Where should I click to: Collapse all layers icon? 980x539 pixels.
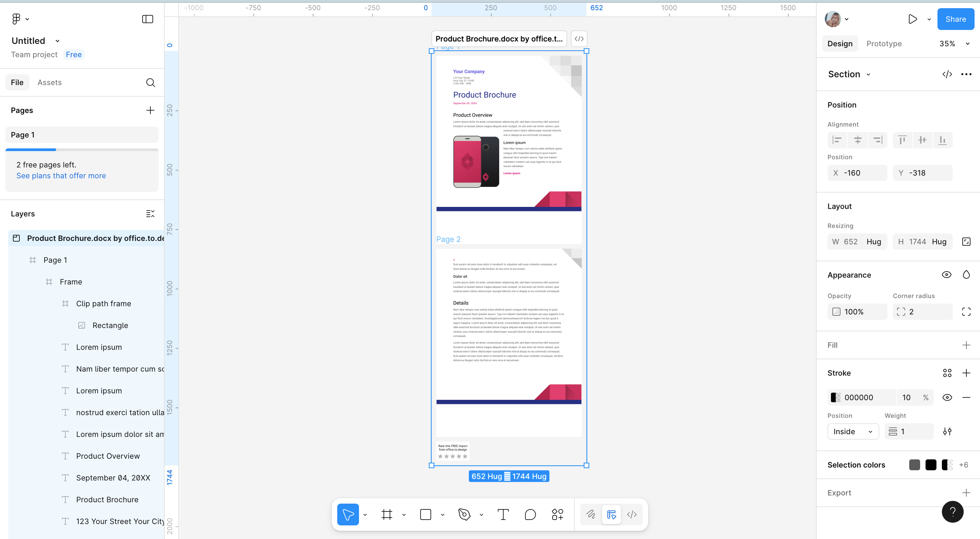(150, 214)
